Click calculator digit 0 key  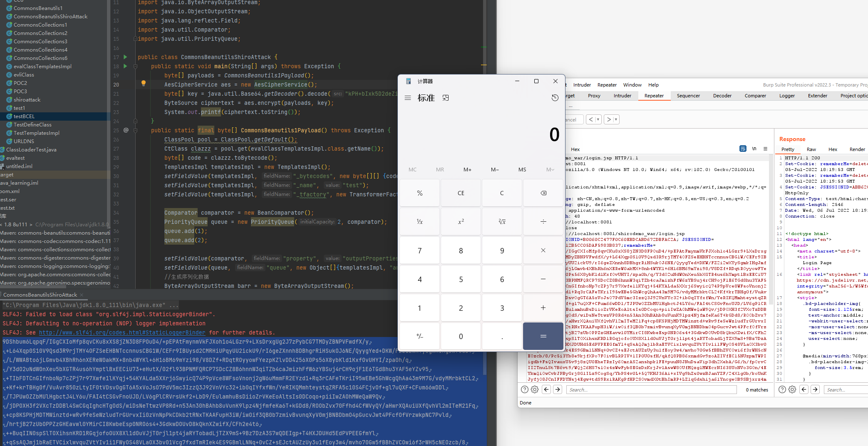461,336
